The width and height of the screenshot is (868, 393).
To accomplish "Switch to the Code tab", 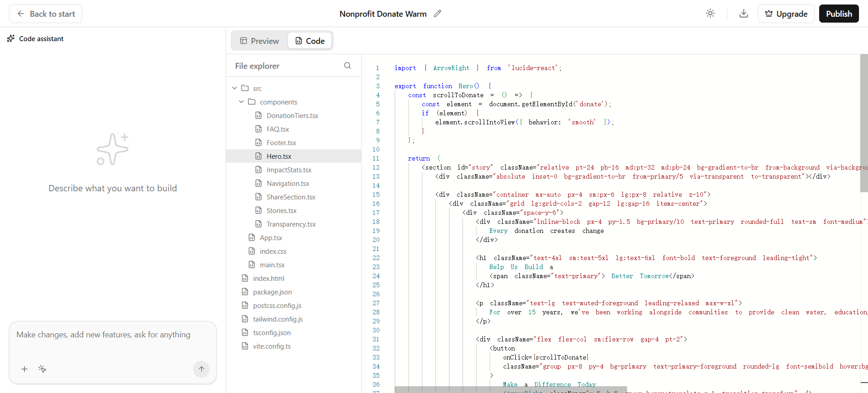I will tap(310, 41).
